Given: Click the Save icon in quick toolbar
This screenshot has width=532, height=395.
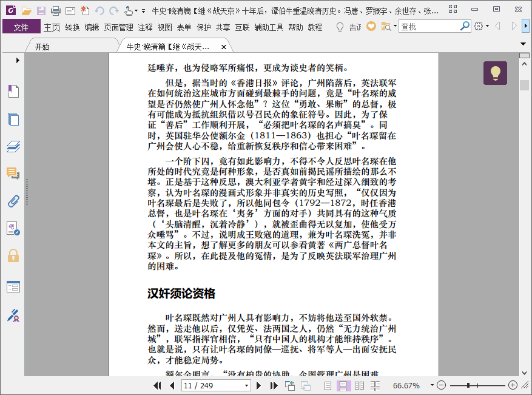Looking at the screenshot, I should point(41,11).
